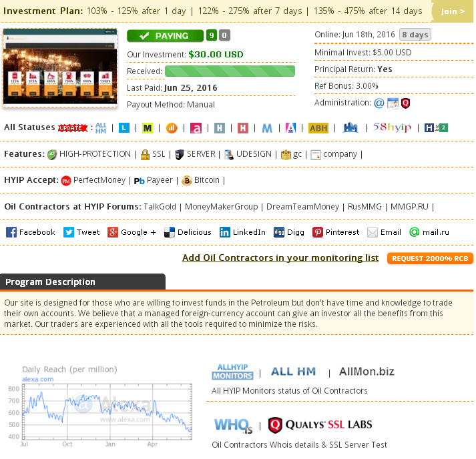Viewport: 476px width, 459px height.
Task: Click the Facebook share icon
Action: pyautogui.click(x=11, y=232)
